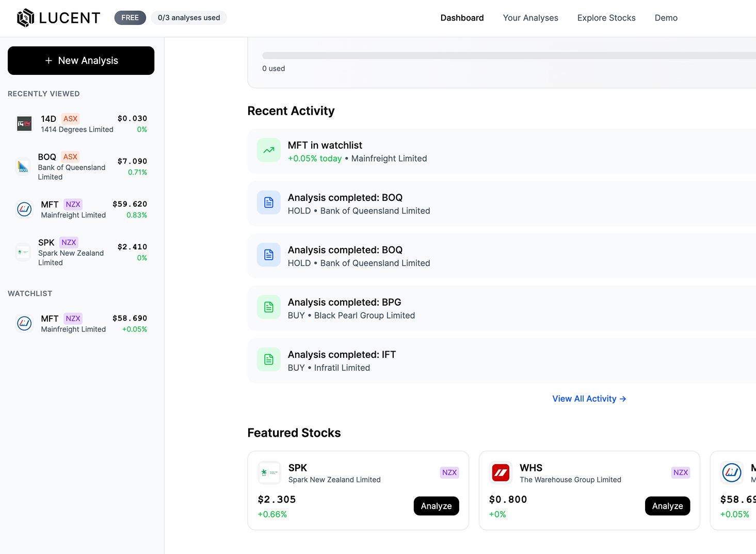Select the 14D stock logo in sidebar
The height and width of the screenshot is (554, 756).
[x=24, y=123]
